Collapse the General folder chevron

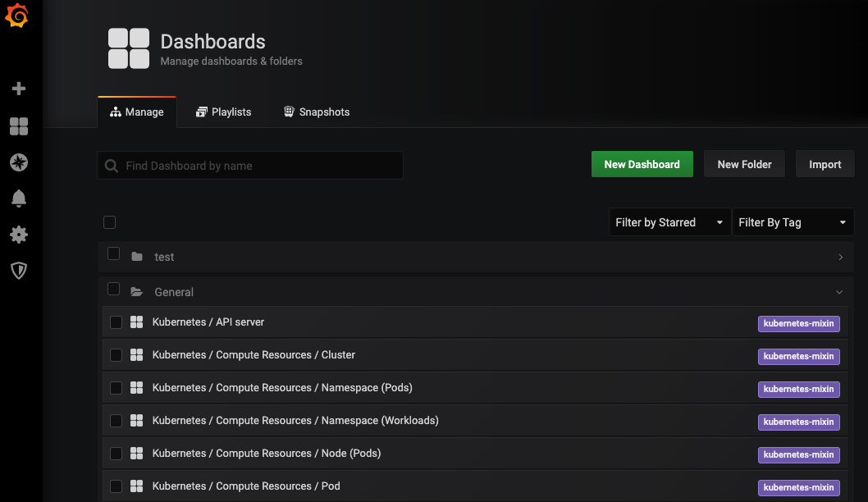click(839, 292)
